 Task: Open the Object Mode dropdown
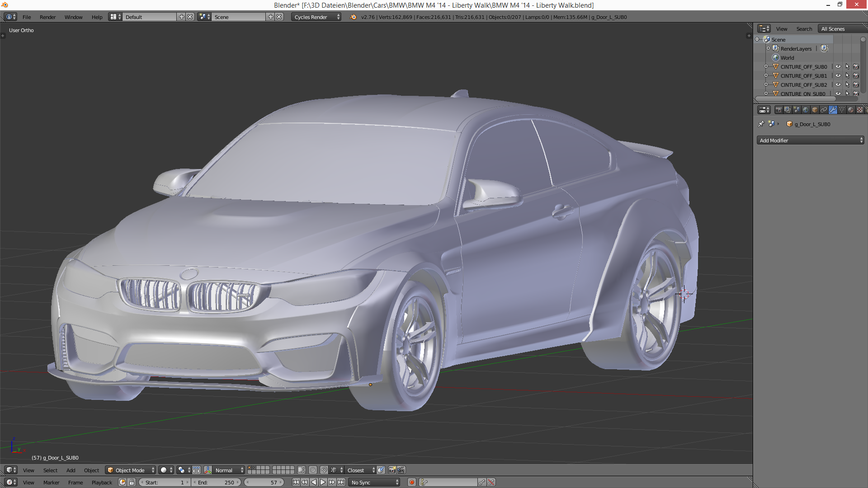point(130,470)
